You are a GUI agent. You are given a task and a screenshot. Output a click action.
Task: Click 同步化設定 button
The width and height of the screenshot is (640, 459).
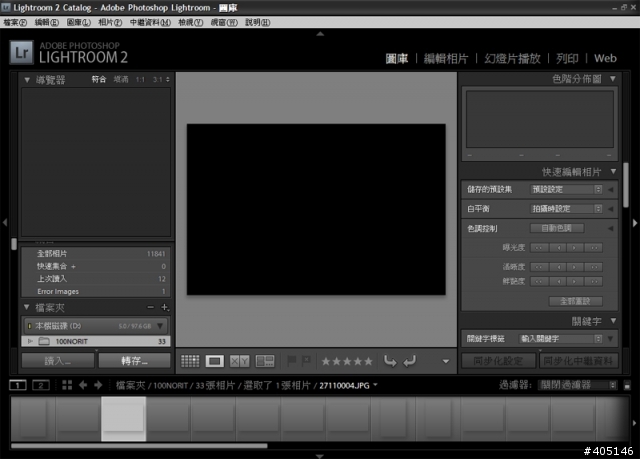pos(498,361)
